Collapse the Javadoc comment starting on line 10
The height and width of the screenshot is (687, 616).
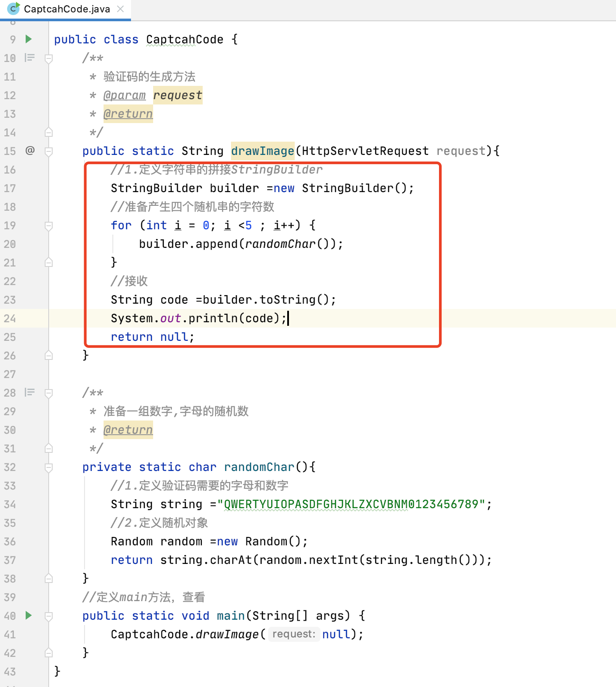[49, 58]
